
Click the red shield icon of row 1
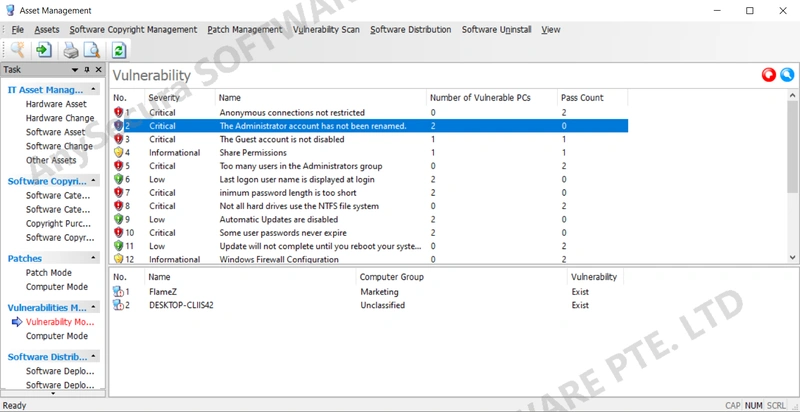(118, 112)
